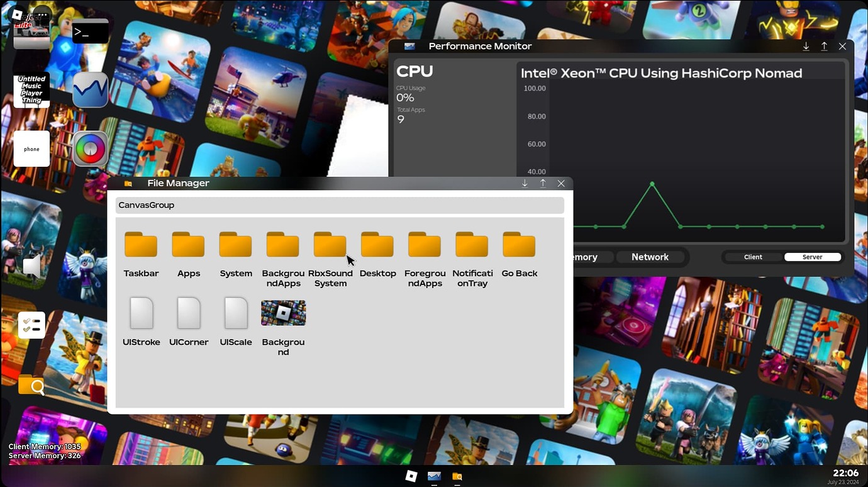The width and height of the screenshot is (868, 487).
Task: Click the CanvasGroup address bar
Action: tap(340, 204)
